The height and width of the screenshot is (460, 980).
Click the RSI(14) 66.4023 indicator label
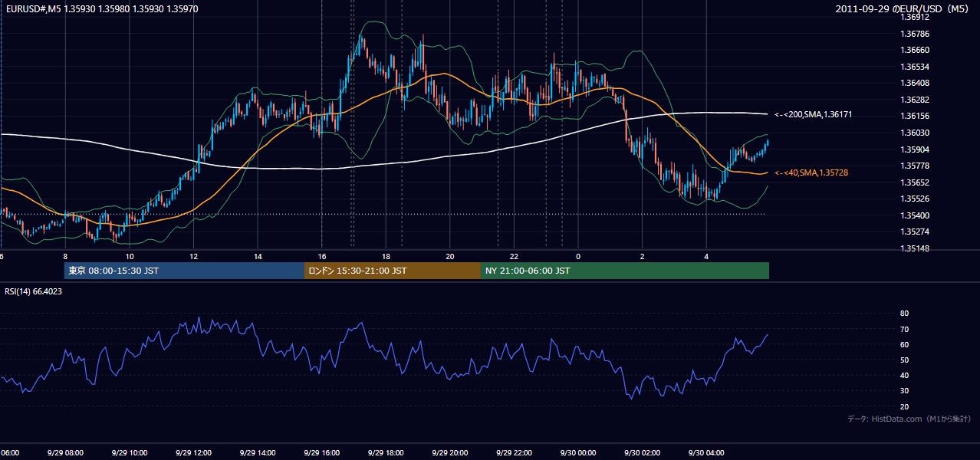pyautogui.click(x=34, y=291)
